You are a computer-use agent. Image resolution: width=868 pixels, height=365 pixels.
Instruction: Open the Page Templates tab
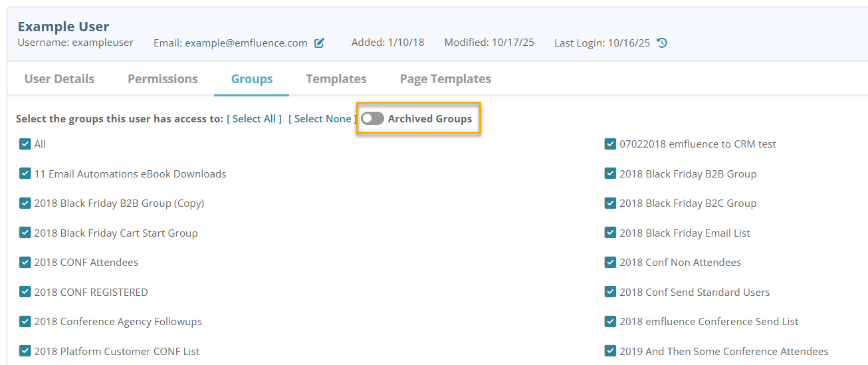445,79
